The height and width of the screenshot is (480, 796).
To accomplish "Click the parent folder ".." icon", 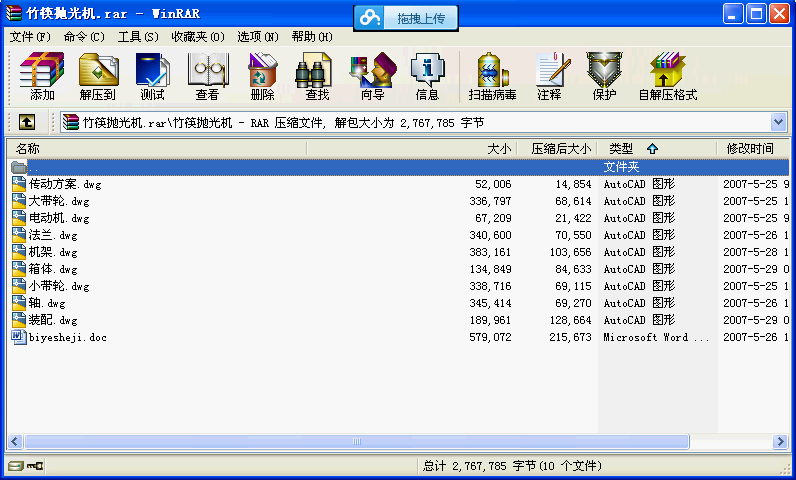I will tap(19, 167).
